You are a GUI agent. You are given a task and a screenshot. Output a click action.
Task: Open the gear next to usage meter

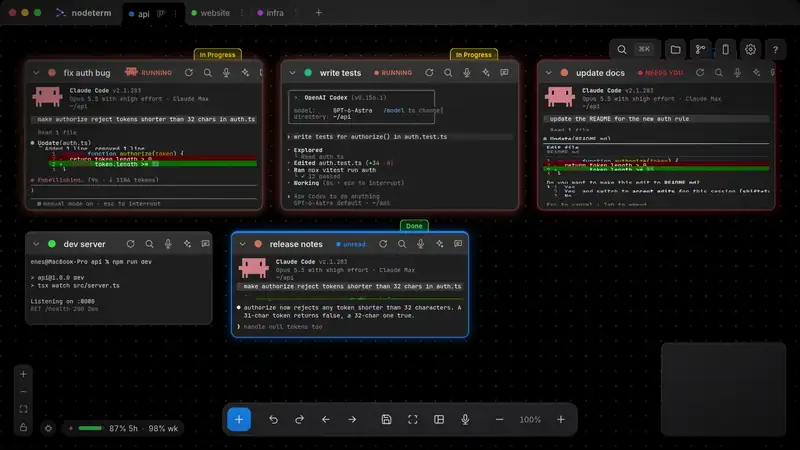[48, 429]
